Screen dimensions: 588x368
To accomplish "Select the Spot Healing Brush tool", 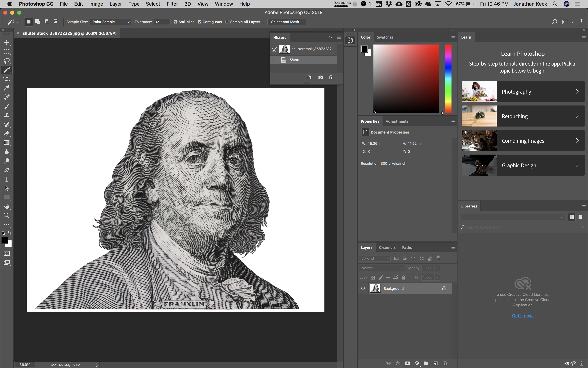I will [x=6, y=97].
